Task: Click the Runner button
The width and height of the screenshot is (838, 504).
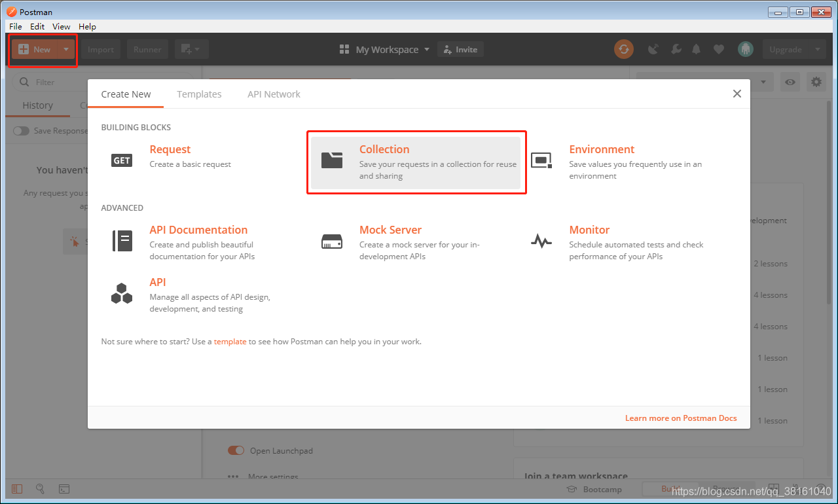Action: point(148,49)
